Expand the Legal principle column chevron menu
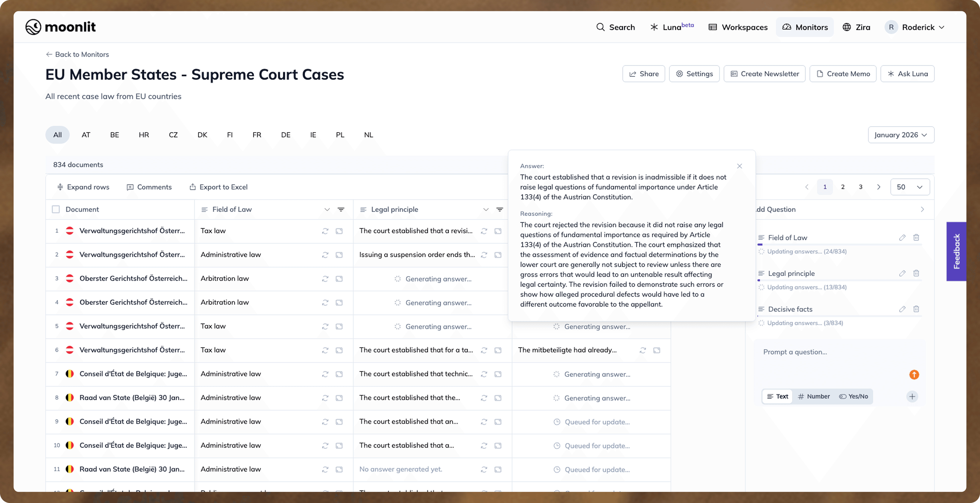The image size is (980, 503). click(486, 209)
